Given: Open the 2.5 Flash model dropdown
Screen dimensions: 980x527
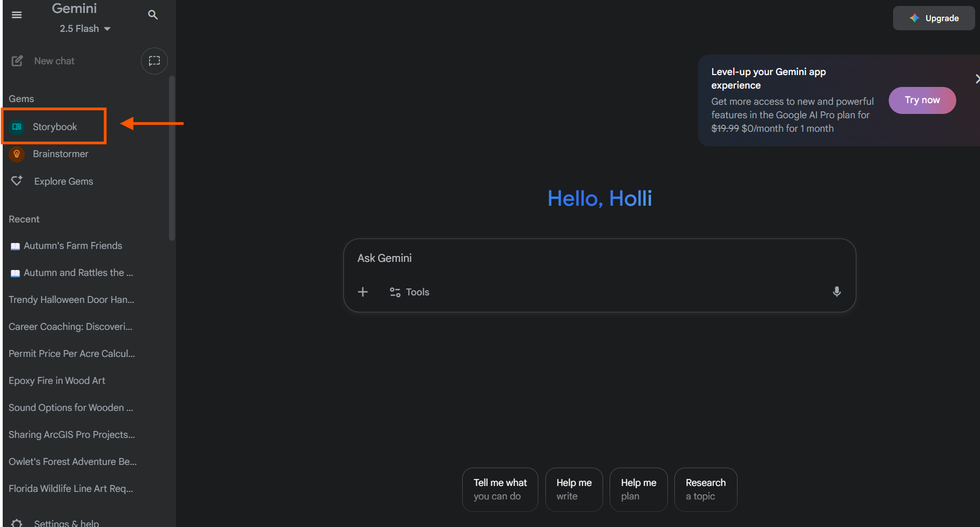Looking at the screenshot, I should pos(85,29).
